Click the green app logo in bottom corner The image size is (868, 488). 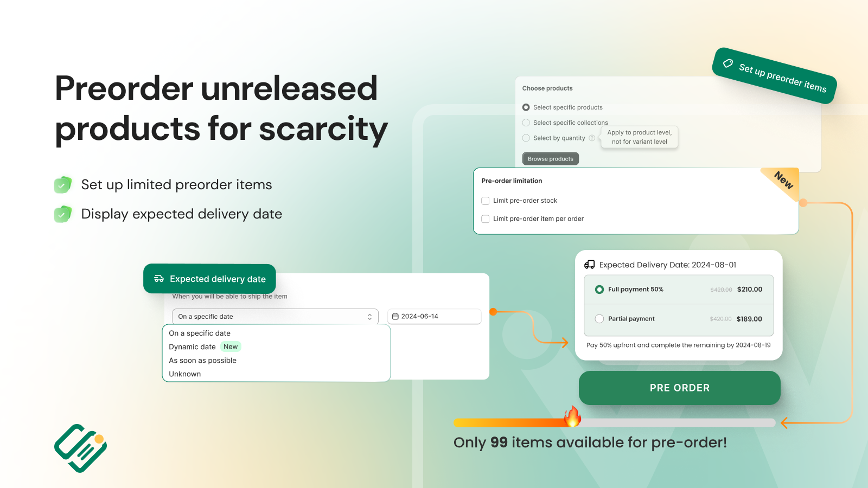(x=81, y=448)
